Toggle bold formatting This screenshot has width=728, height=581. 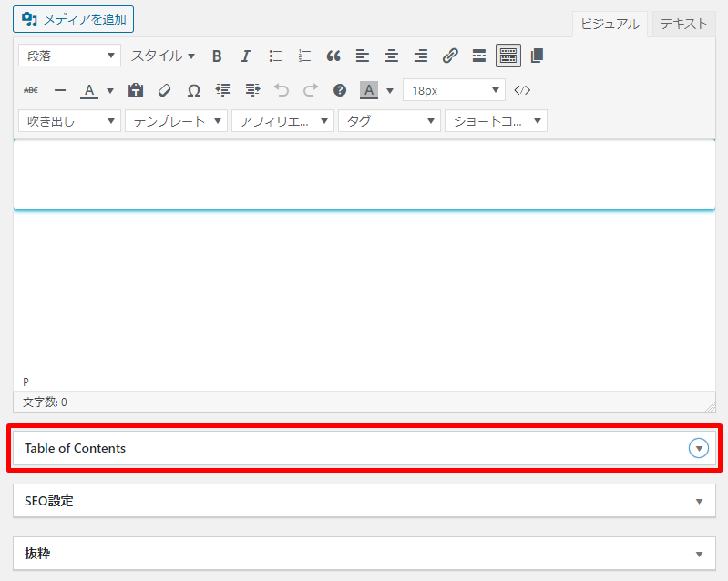coord(217,56)
